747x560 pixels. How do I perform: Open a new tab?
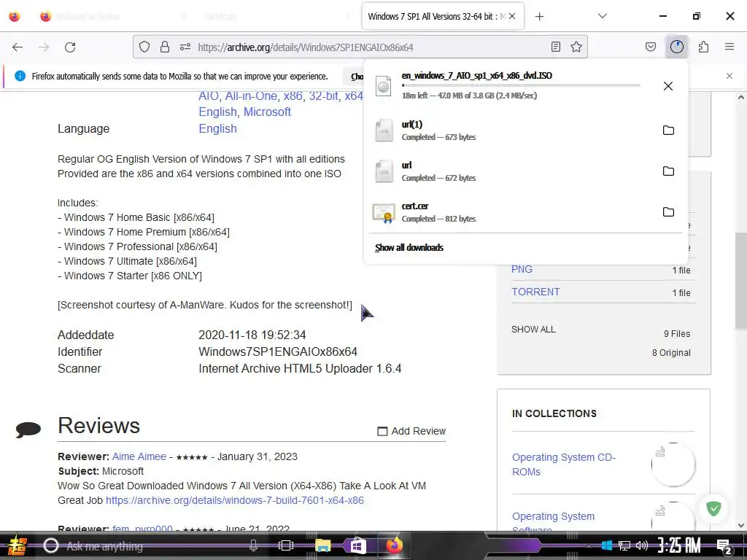point(539,17)
